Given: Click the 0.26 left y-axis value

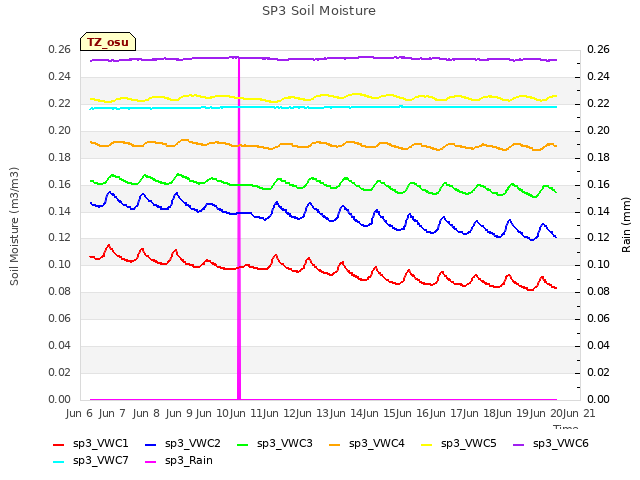Looking at the screenshot, I should click(59, 49).
